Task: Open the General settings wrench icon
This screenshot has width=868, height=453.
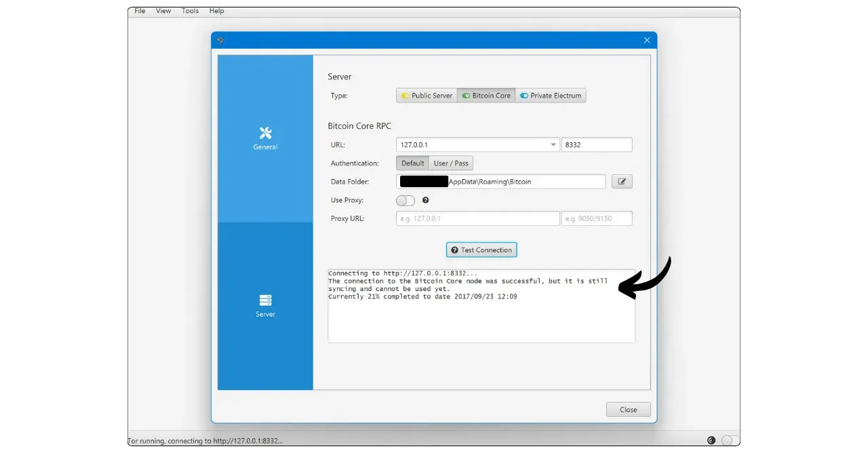Action: pyautogui.click(x=265, y=133)
